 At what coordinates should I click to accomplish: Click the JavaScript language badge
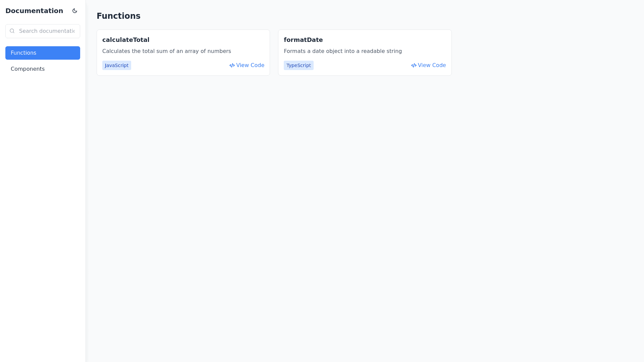[117, 65]
